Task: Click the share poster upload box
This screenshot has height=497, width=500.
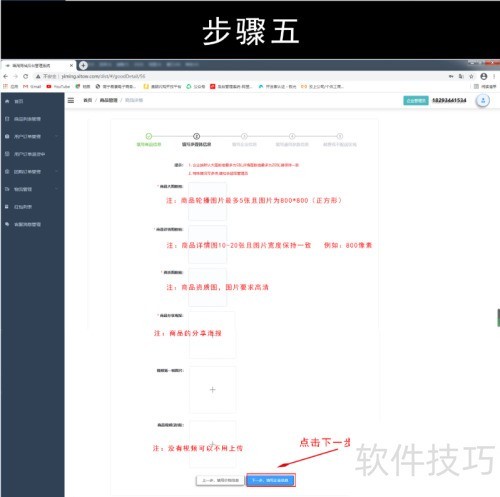Action: [212, 335]
